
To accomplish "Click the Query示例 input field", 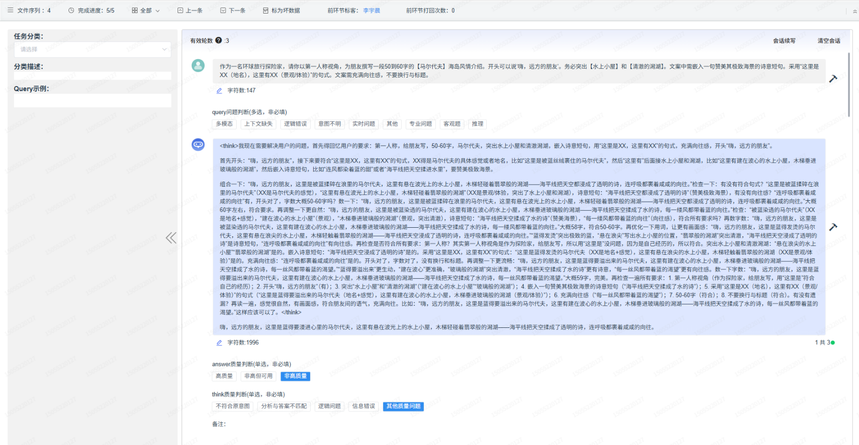I will tap(92, 100).
